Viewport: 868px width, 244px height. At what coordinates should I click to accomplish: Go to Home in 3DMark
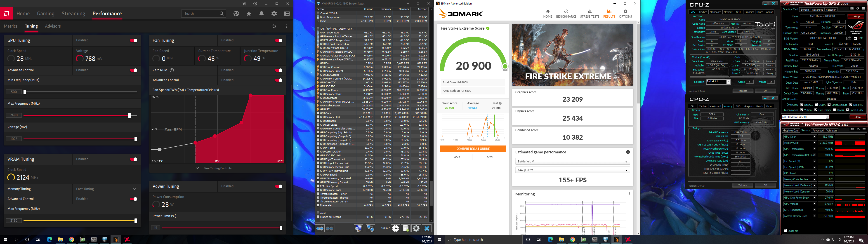(x=547, y=14)
